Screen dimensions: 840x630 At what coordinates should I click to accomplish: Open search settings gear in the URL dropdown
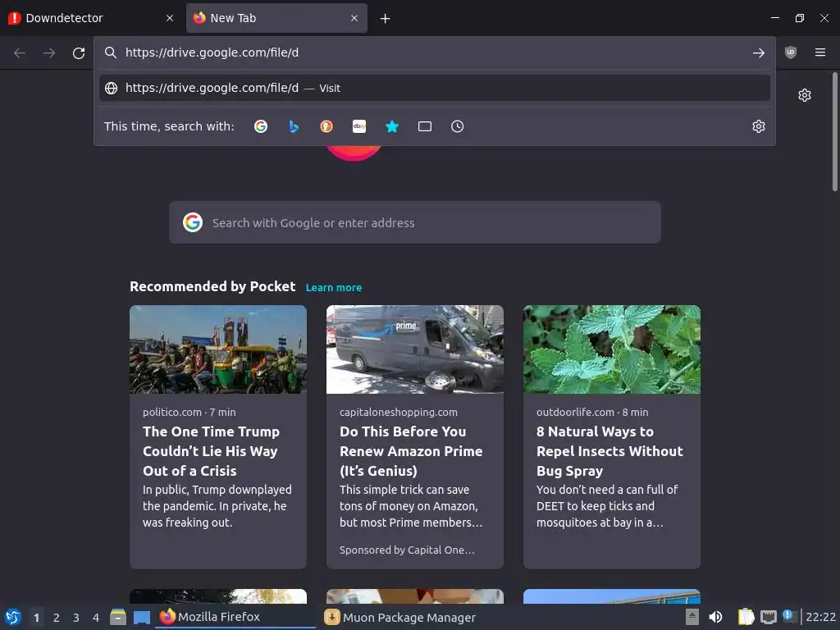point(758,126)
